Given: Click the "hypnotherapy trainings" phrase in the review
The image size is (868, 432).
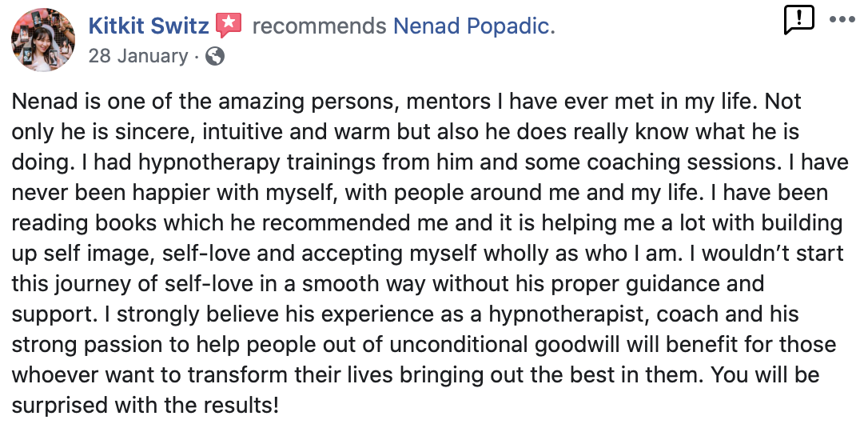Looking at the screenshot, I should [215, 162].
